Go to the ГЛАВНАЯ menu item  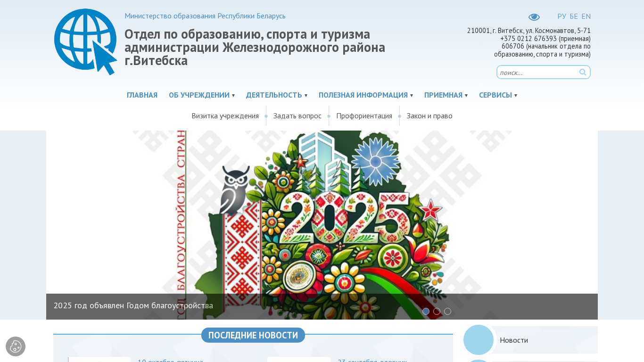click(142, 95)
